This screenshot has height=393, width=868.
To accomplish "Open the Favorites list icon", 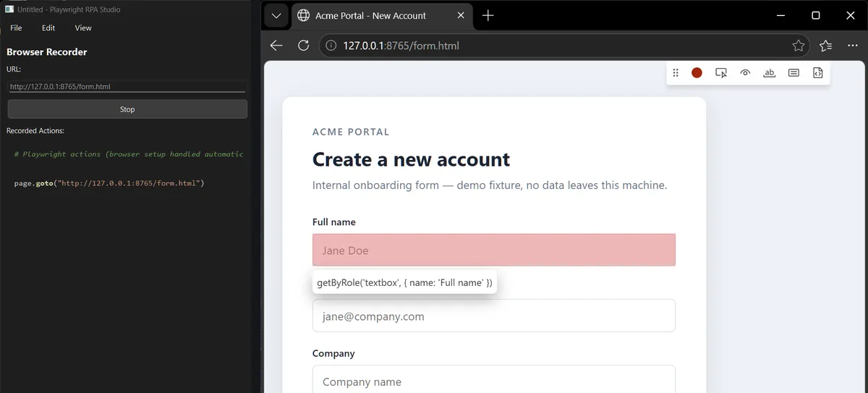I will point(826,46).
